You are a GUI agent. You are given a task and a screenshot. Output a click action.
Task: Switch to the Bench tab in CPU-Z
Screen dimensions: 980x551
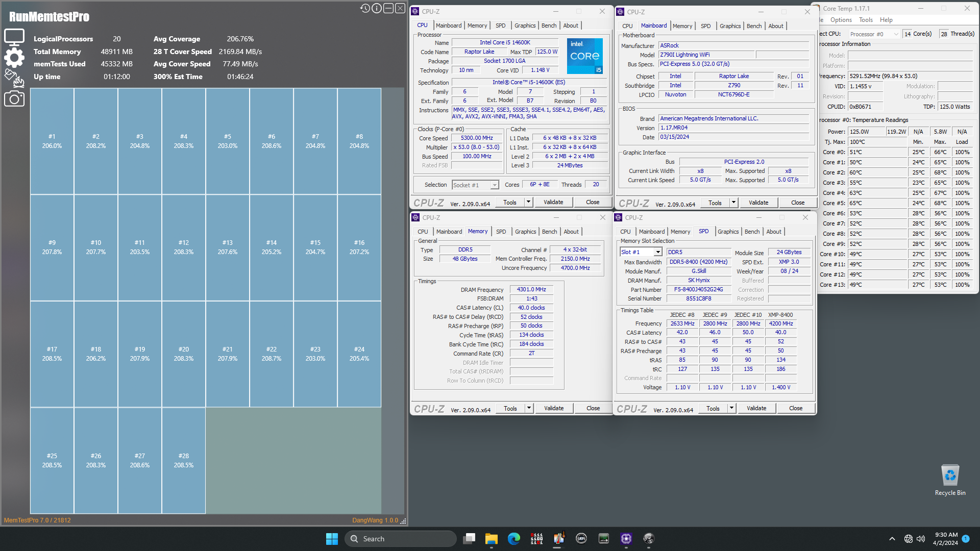tap(549, 25)
